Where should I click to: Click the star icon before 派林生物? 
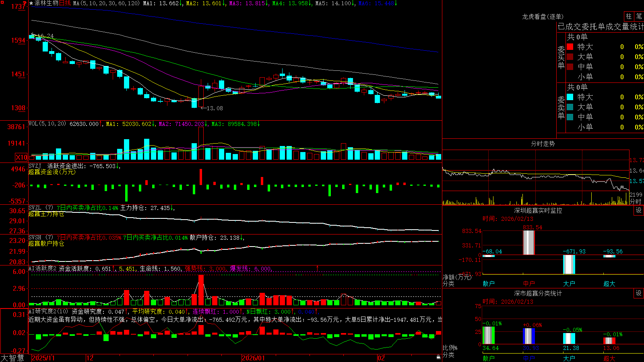(x=31, y=3)
